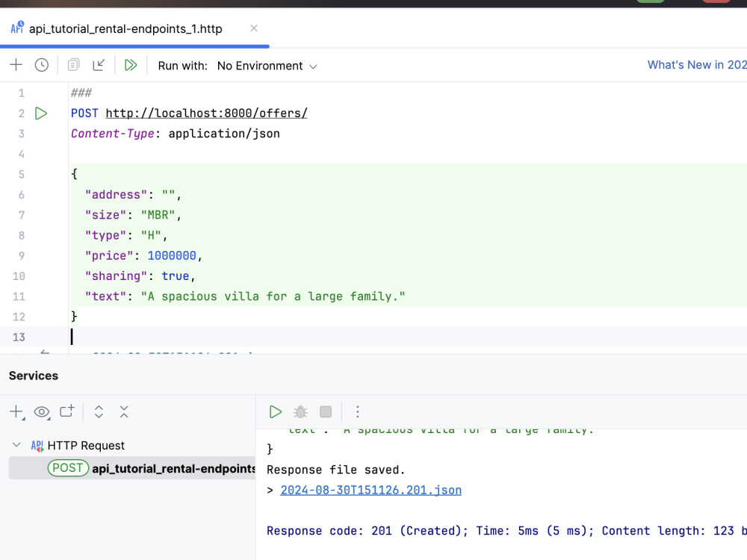Add service with Services plus icon
This screenshot has height=560, width=747.
(16, 412)
